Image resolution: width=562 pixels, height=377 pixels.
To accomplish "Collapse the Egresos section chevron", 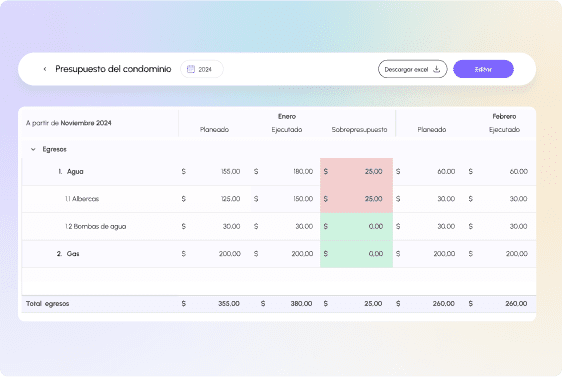I will pos(33,149).
